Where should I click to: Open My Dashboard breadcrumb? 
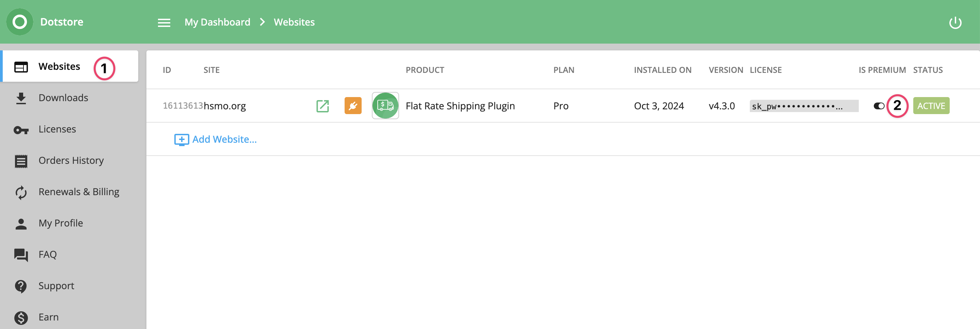click(x=218, y=22)
